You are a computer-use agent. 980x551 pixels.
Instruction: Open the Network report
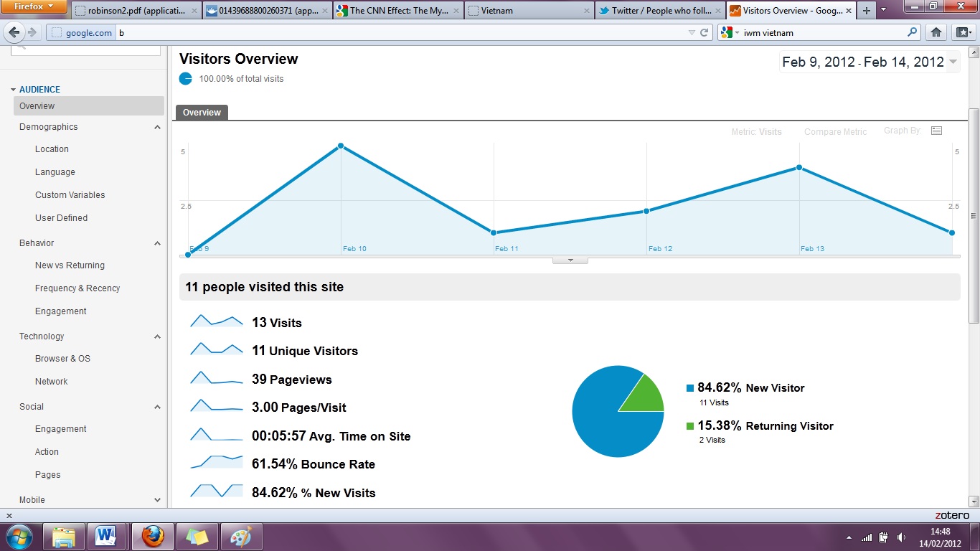(x=52, y=382)
